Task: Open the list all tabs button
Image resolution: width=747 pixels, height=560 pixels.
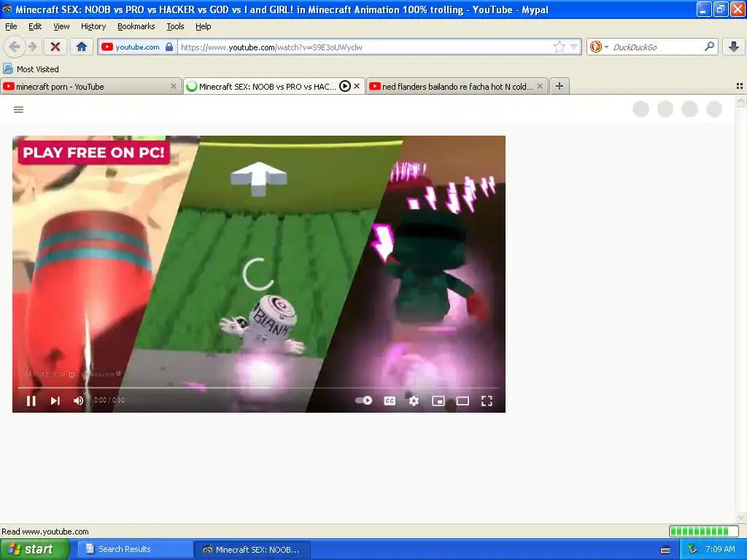Action: tap(740, 86)
